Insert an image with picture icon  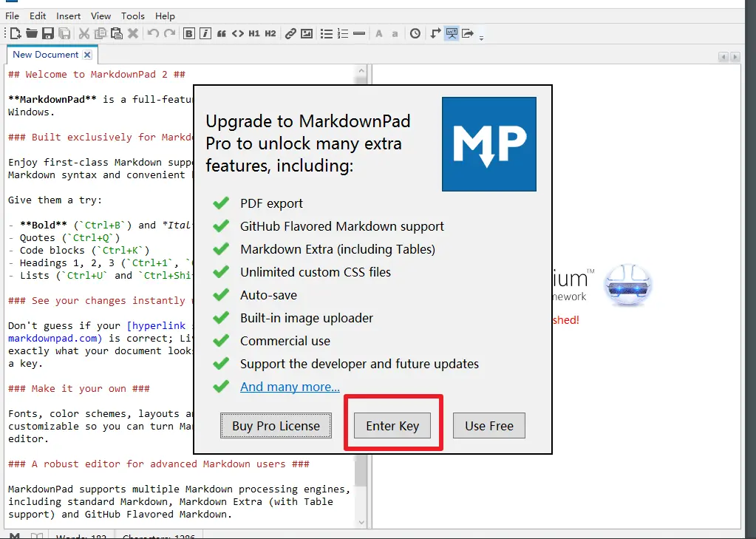click(x=307, y=33)
